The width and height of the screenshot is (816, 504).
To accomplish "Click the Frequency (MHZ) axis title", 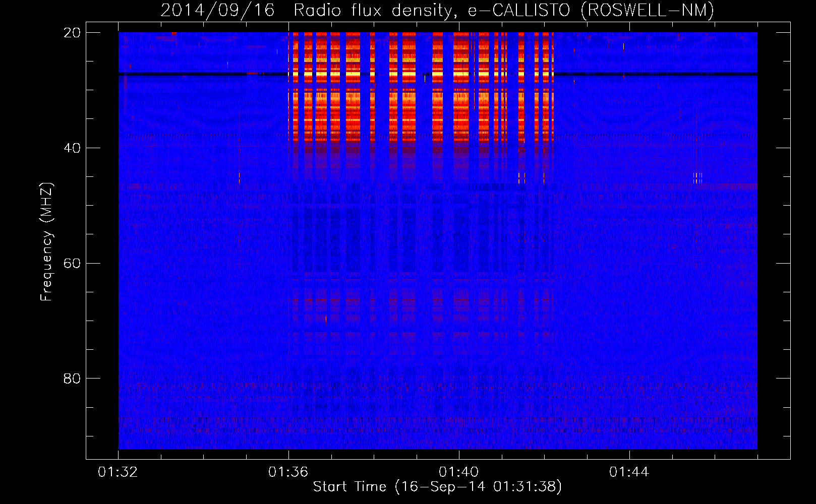I will (46, 242).
